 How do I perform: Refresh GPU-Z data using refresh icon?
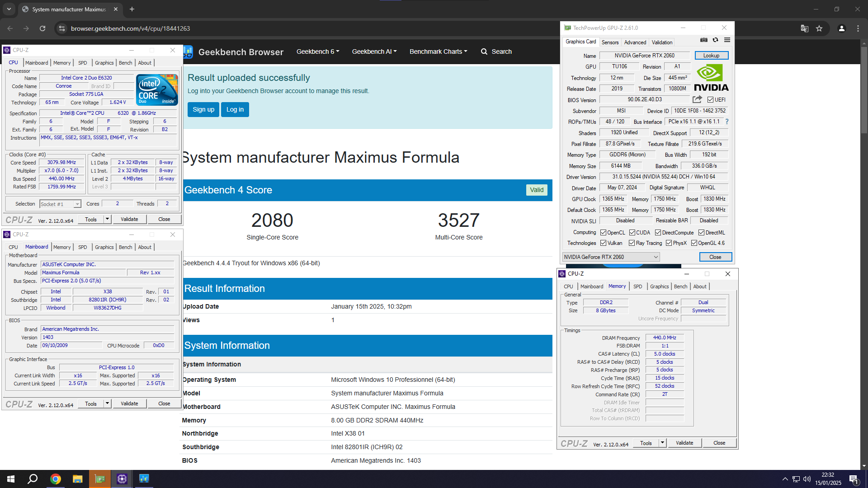click(715, 40)
